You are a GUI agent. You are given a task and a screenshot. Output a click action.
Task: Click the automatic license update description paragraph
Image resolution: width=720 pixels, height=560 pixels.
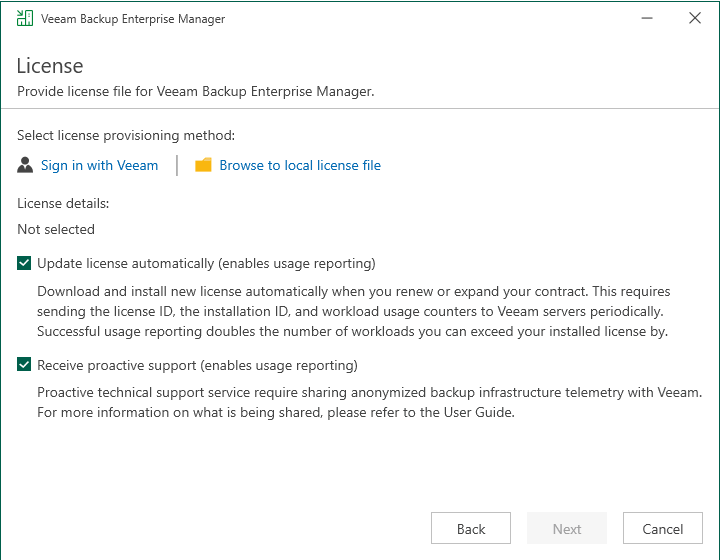[353, 311]
